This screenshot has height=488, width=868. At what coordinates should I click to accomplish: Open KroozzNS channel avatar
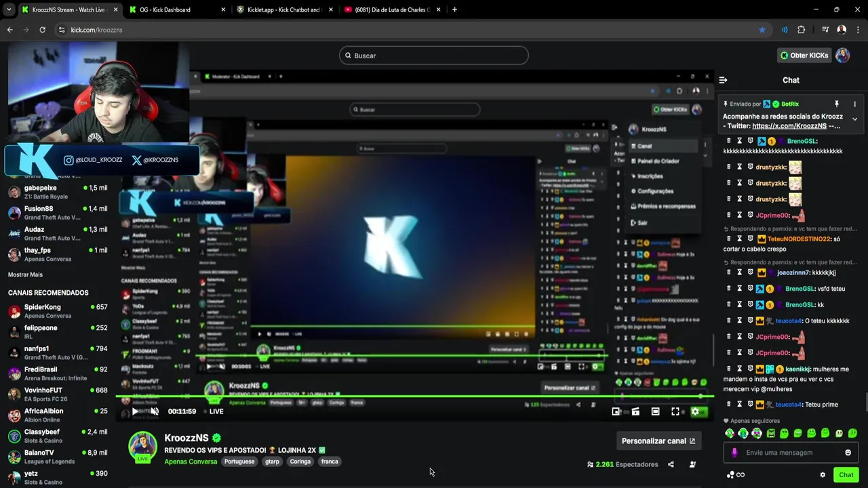[x=142, y=446]
